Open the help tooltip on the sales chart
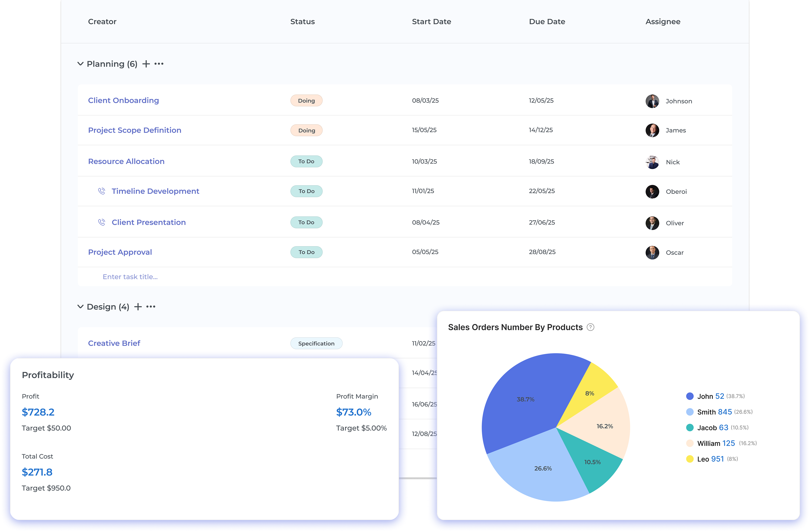 point(591,327)
